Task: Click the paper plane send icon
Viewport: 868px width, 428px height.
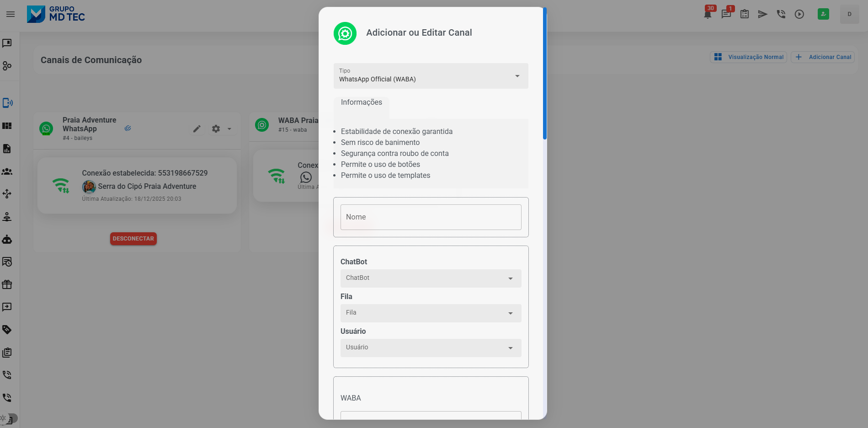Action: (x=762, y=14)
